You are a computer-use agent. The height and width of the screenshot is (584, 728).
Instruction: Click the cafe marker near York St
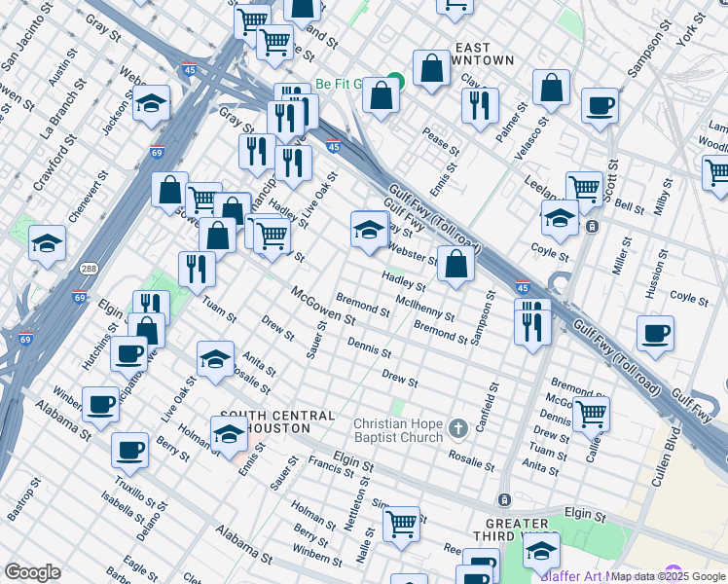(x=600, y=109)
